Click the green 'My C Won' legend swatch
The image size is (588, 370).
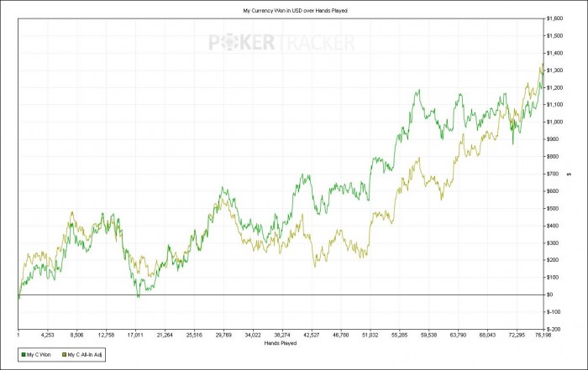click(x=24, y=354)
